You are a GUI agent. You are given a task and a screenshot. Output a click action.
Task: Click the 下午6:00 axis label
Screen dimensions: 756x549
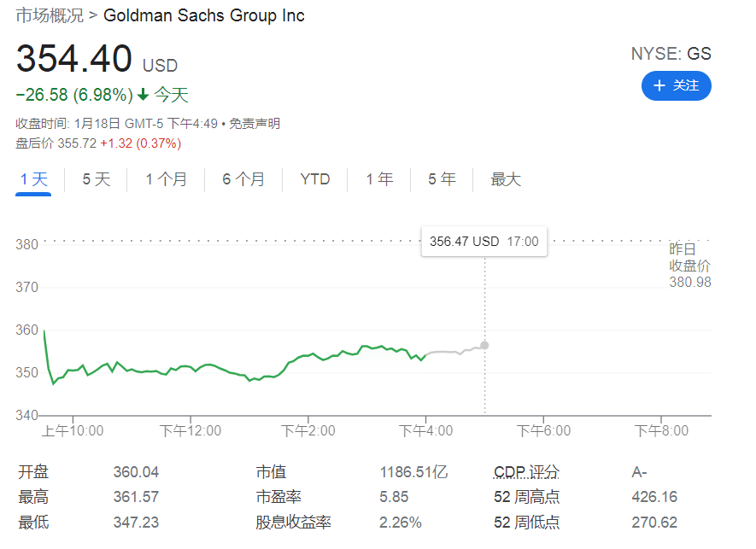(x=543, y=430)
